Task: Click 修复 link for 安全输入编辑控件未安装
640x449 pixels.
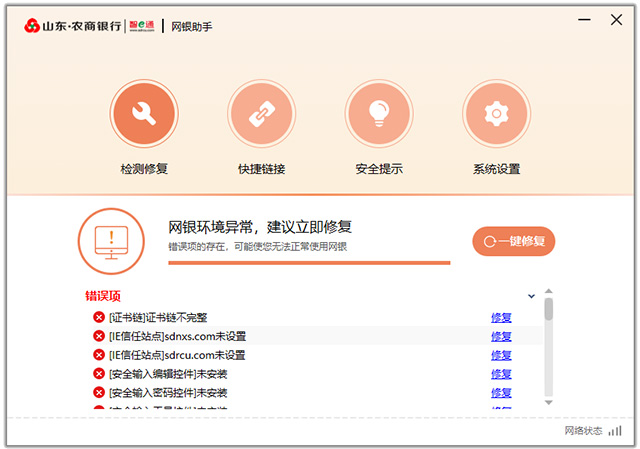Action: pyautogui.click(x=501, y=374)
